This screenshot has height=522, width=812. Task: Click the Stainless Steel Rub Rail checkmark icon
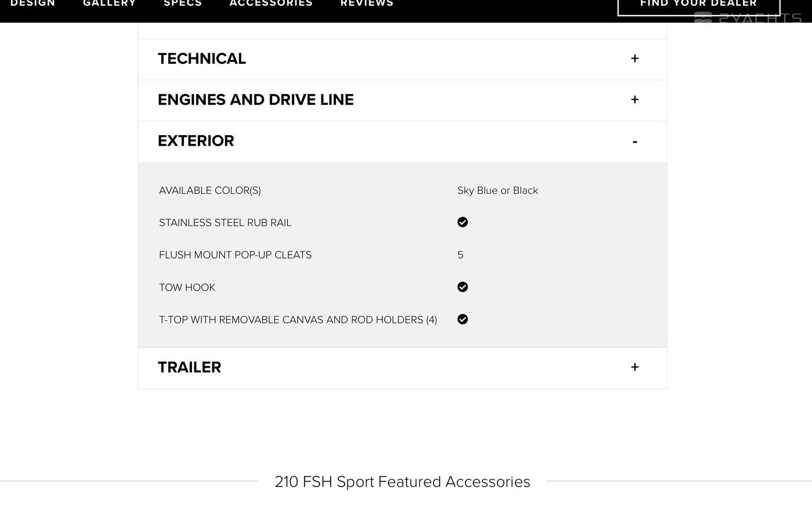click(462, 222)
